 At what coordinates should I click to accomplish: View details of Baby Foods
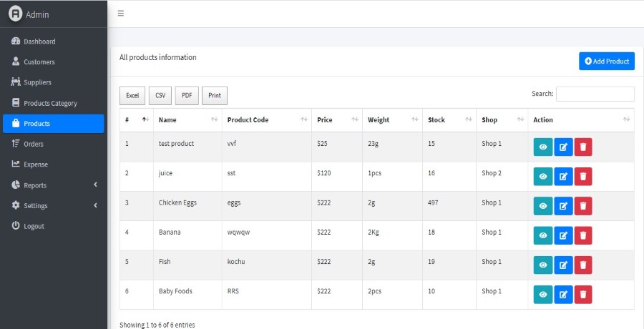543,295
